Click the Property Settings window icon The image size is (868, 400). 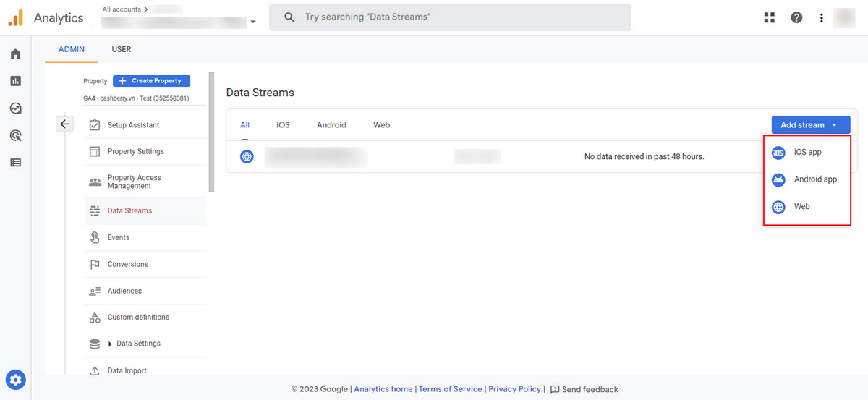[x=95, y=151]
